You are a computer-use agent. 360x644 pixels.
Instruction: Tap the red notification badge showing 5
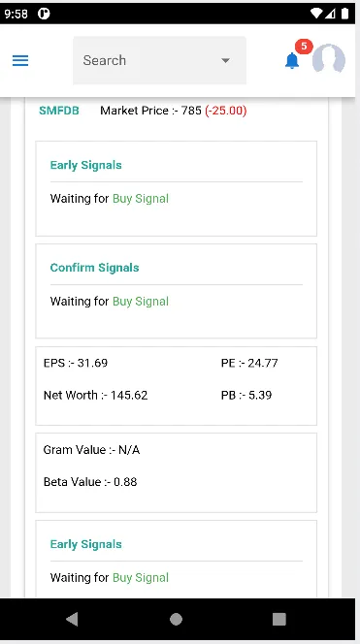304,47
